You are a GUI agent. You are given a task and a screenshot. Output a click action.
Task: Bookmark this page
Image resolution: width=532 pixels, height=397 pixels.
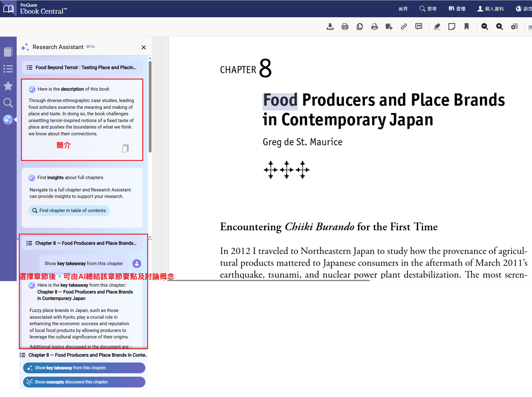pos(466,27)
